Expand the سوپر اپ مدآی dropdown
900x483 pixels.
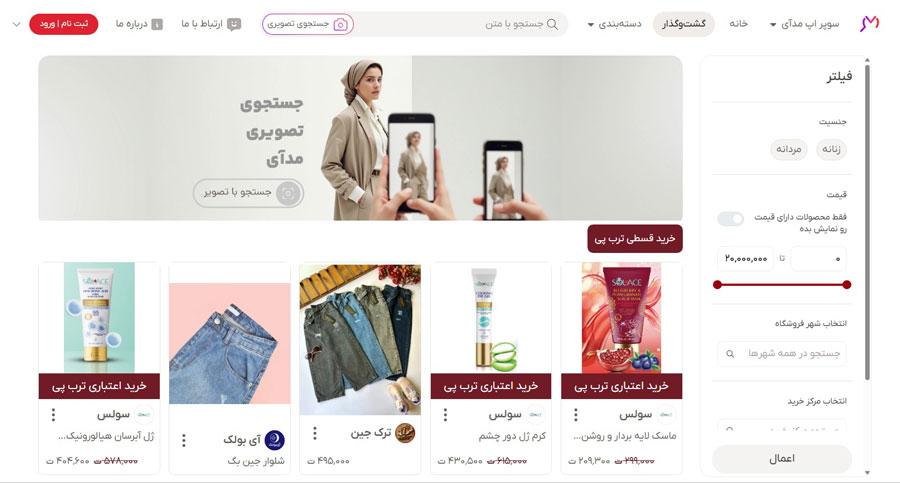point(804,24)
